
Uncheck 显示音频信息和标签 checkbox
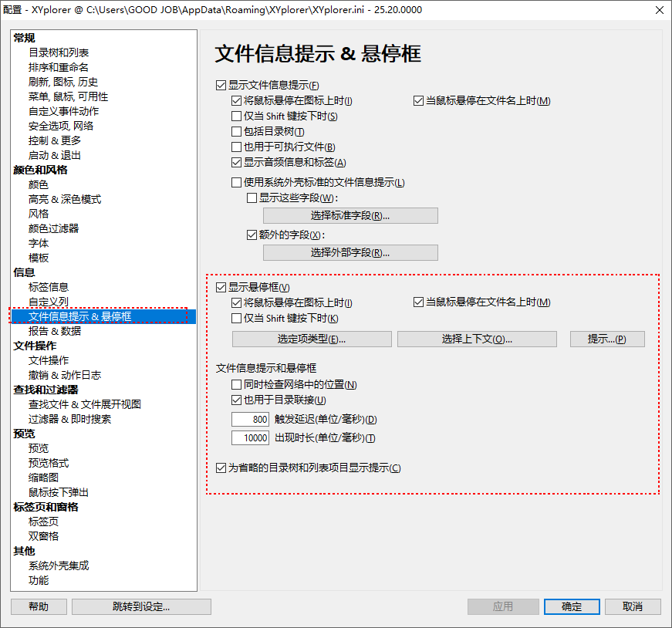tap(237, 163)
